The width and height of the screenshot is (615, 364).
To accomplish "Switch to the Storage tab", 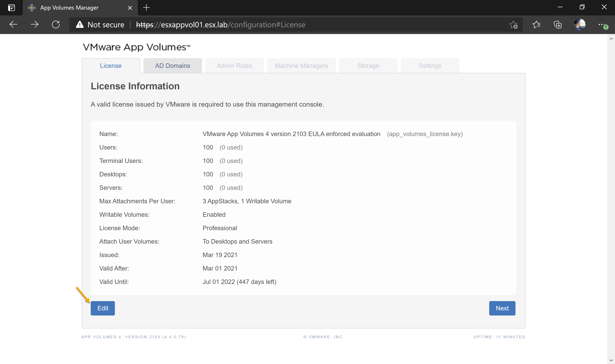I will (368, 66).
